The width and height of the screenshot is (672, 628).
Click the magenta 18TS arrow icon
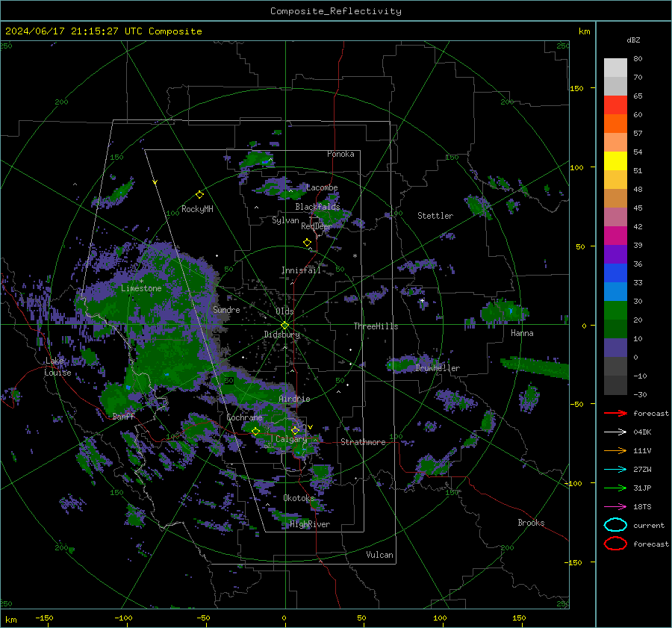[615, 506]
